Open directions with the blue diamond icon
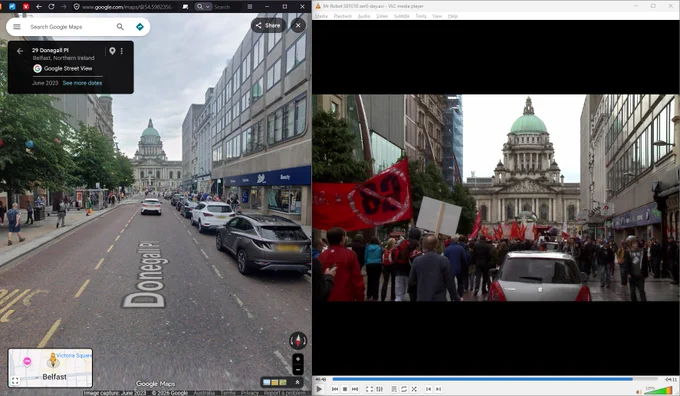Viewport: 680px width, 396px height. [x=140, y=27]
